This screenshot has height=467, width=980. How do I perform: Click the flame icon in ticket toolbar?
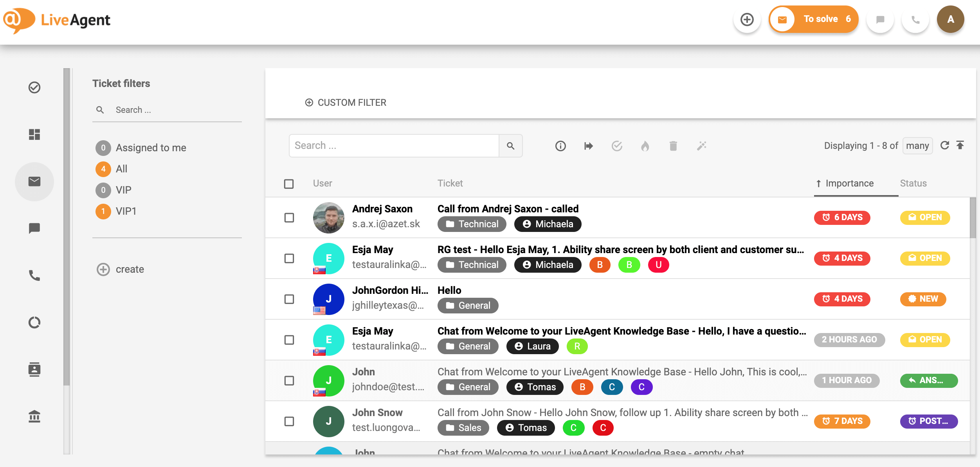point(645,146)
